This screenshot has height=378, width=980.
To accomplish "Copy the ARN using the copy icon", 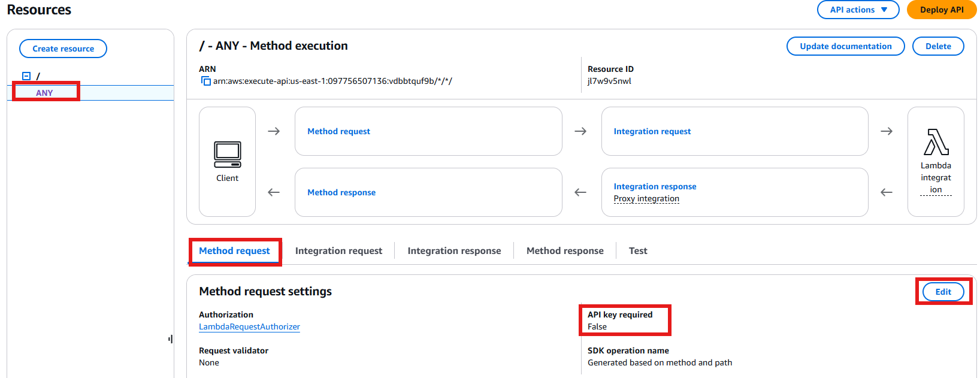I will click(x=205, y=81).
